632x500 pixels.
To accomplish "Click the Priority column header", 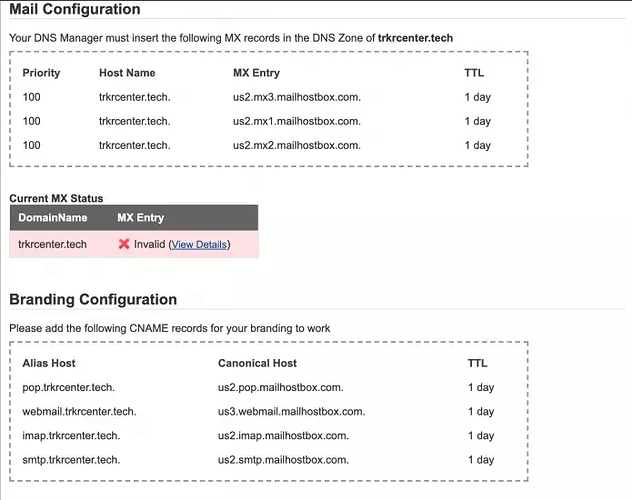I will click(x=41, y=73).
